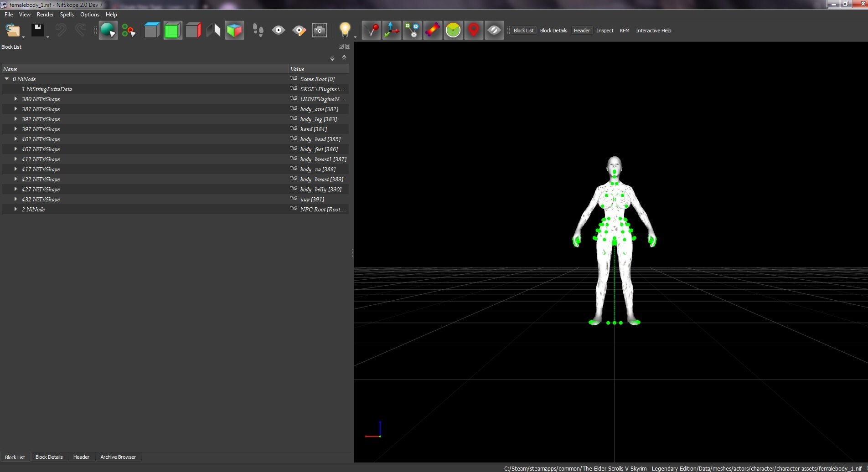Toggle show nodes skeleton icon
The image size is (868, 472).
point(412,31)
